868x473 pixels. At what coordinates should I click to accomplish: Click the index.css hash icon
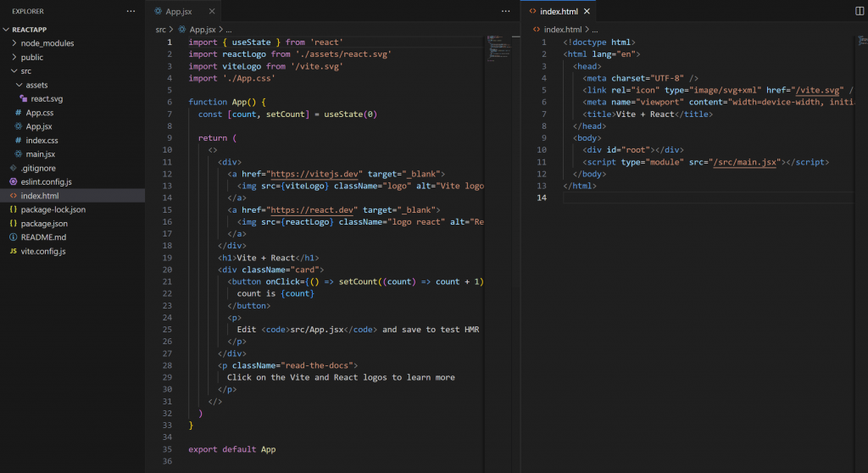19,140
